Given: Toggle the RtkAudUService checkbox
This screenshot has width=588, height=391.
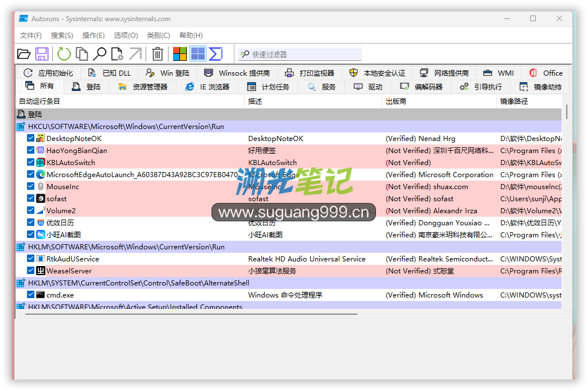Looking at the screenshot, I should coord(31,259).
